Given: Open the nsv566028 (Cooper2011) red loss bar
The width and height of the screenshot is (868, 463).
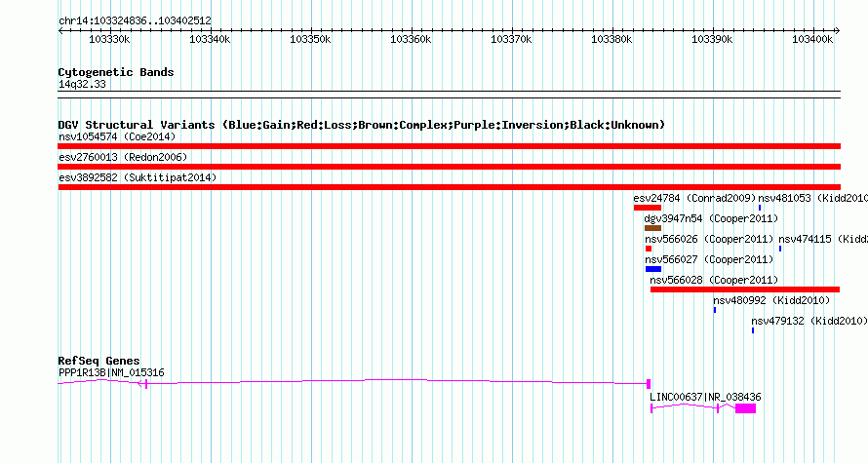Looking at the screenshot, I should (x=745, y=289).
